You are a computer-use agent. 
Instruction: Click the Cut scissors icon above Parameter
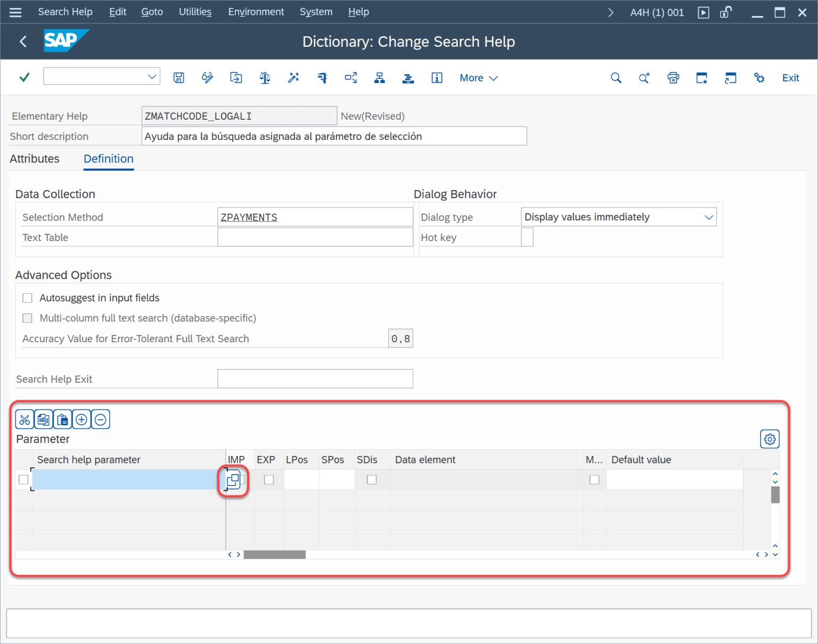pyautogui.click(x=24, y=420)
